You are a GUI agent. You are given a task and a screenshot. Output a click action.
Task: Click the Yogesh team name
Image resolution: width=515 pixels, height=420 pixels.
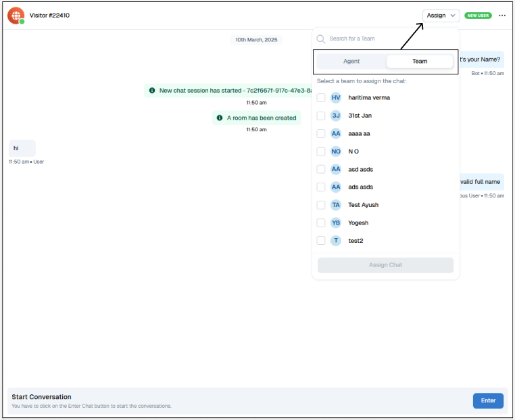click(358, 223)
